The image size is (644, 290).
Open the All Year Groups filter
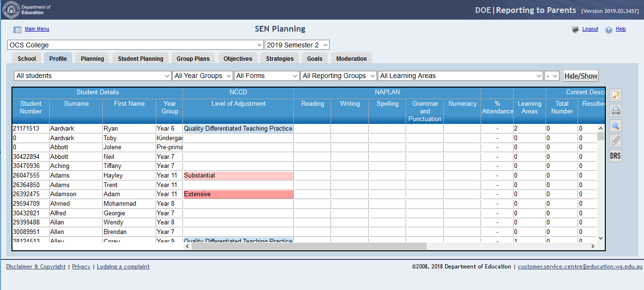(203, 76)
